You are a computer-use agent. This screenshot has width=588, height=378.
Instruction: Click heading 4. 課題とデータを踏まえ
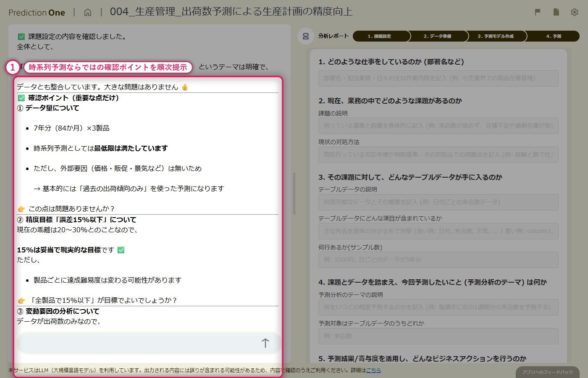tap(433, 282)
